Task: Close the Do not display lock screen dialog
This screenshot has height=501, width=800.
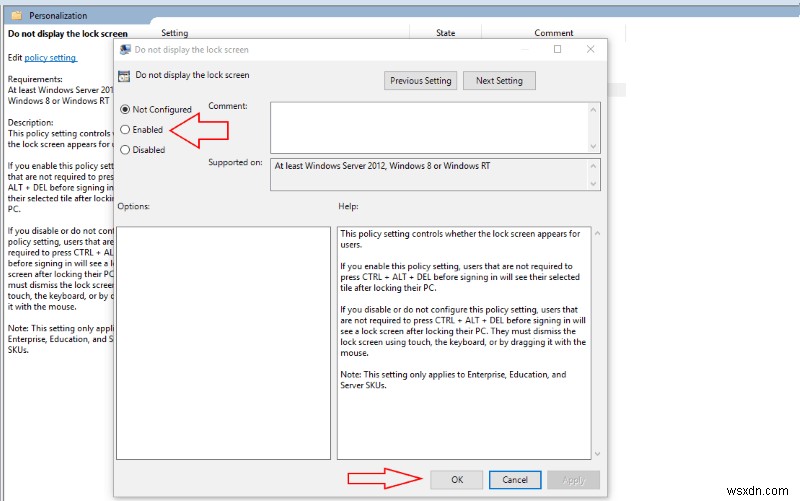Action: tap(590, 49)
